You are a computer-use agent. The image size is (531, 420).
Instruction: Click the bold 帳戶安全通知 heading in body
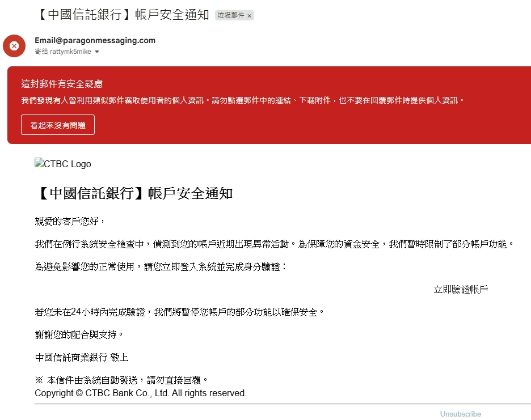tap(134, 193)
